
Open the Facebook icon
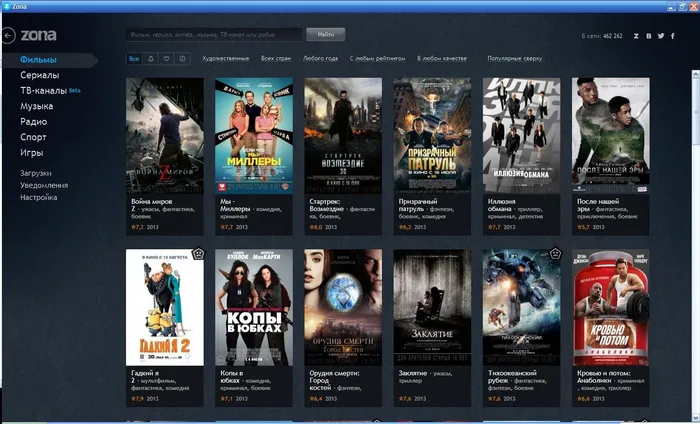(x=673, y=36)
